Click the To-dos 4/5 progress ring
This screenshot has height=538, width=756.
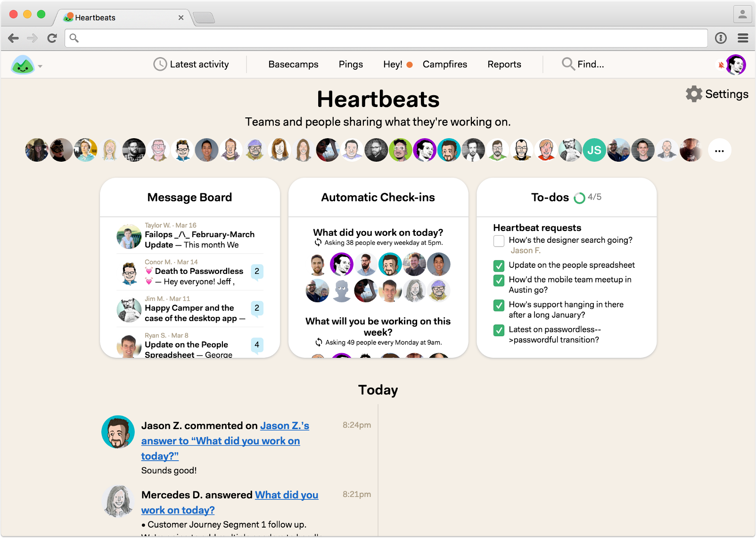[579, 198]
